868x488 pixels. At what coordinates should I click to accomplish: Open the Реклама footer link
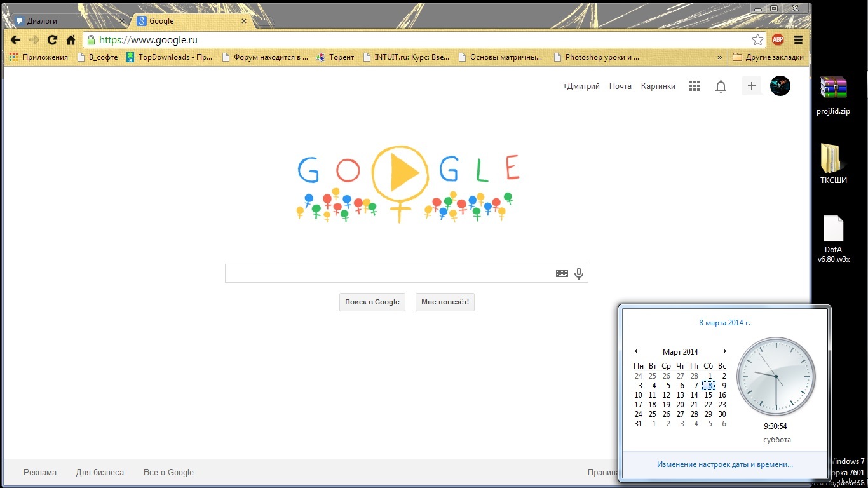(x=40, y=472)
